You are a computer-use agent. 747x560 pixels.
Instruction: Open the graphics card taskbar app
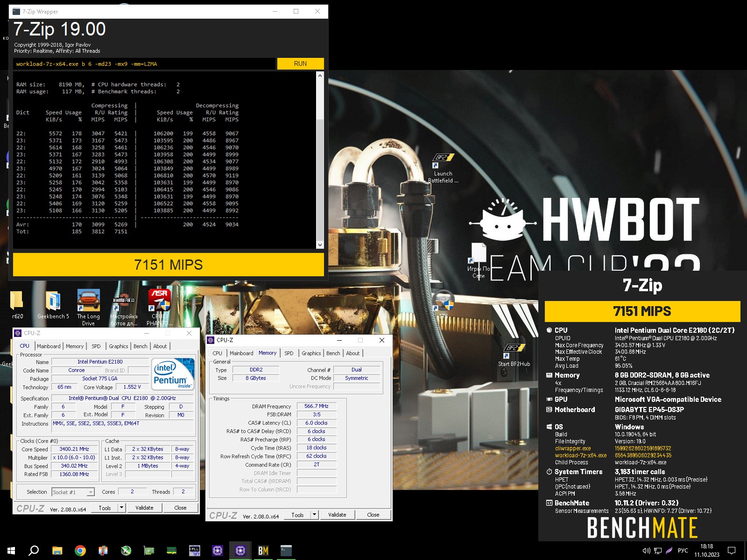149,551
